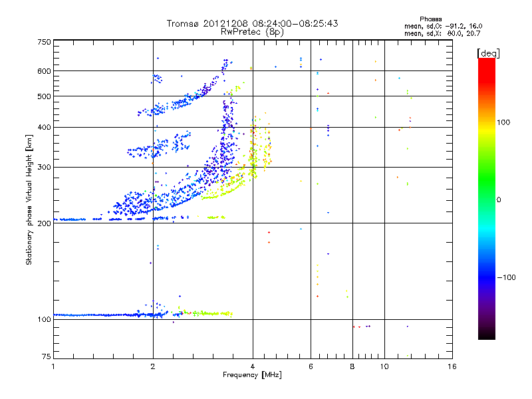Click the y-axis tick label '200'

point(44,223)
